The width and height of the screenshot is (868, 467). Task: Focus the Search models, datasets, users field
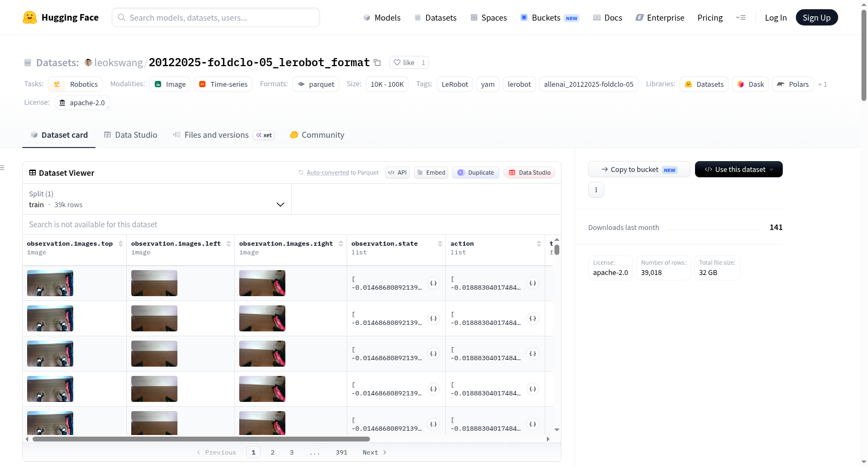(216, 17)
